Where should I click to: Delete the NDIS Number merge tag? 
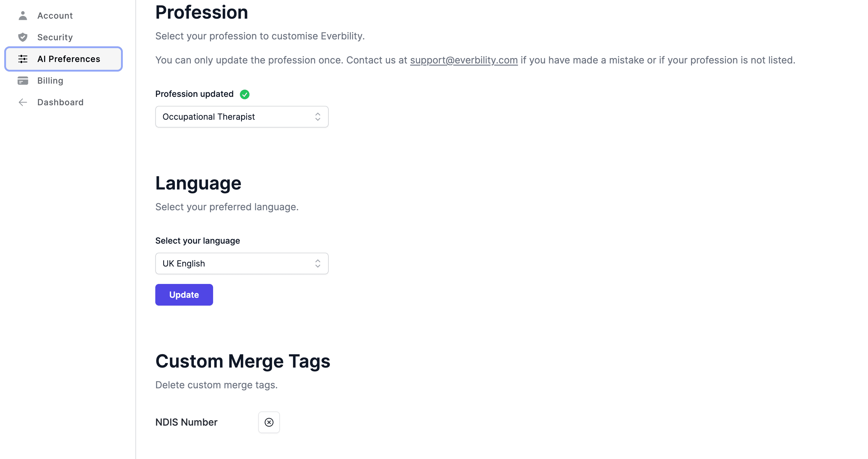[x=268, y=422]
